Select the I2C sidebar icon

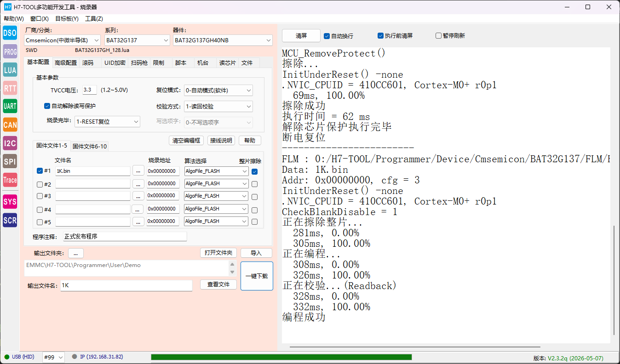(x=10, y=143)
